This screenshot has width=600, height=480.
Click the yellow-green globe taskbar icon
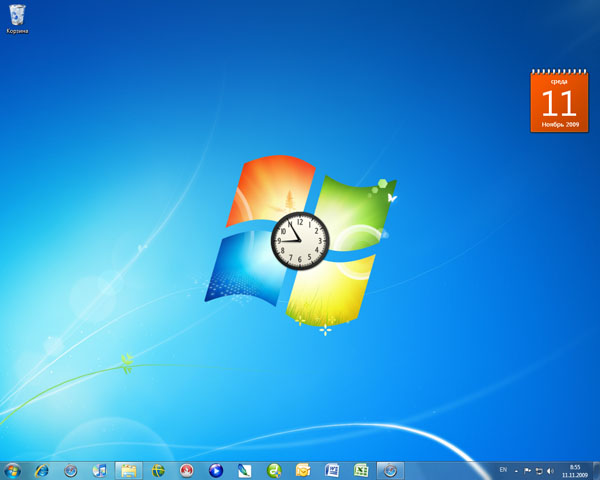click(x=158, y=470)
